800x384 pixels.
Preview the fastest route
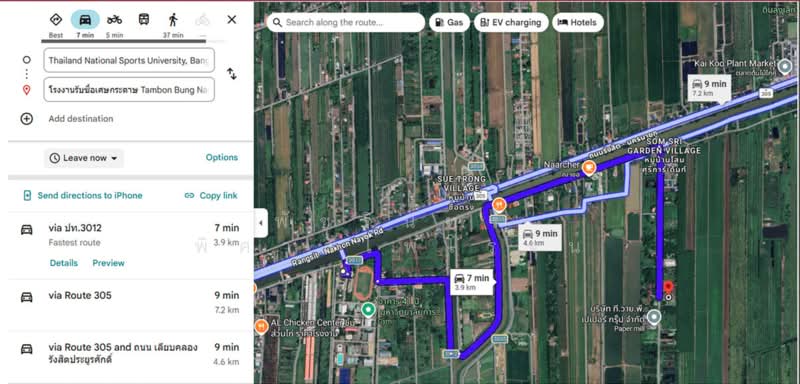pyautogui.click(x=108, y=263)
